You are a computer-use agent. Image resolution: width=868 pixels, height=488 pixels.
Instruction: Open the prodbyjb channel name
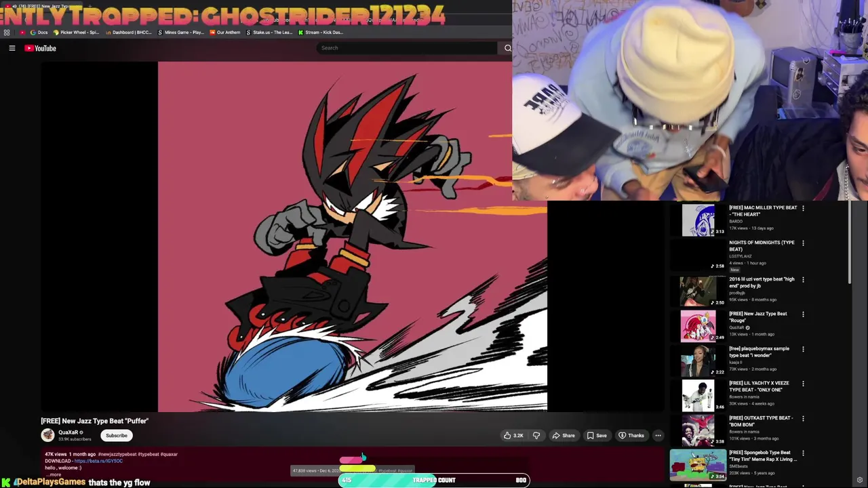[x=737, y=293]
